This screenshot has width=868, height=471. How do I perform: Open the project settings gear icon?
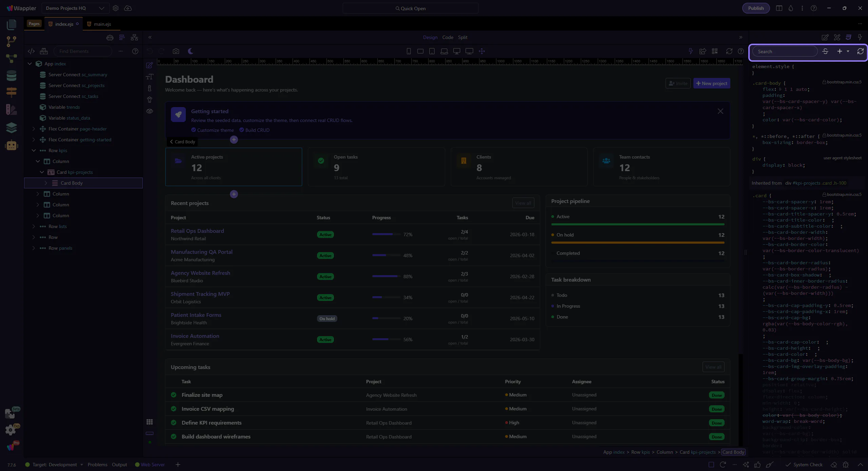click(116, 8)
